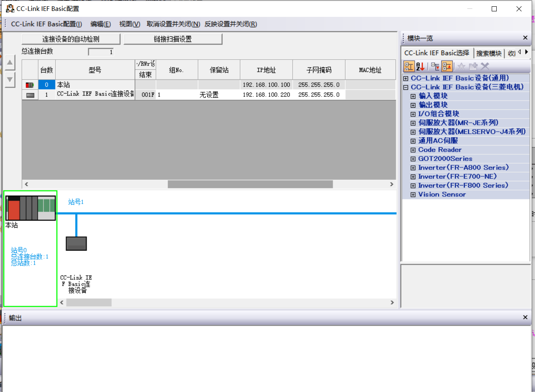Select the categorized view icon in module list
Screen dimensions: 535x392
(x=409, y=66)
